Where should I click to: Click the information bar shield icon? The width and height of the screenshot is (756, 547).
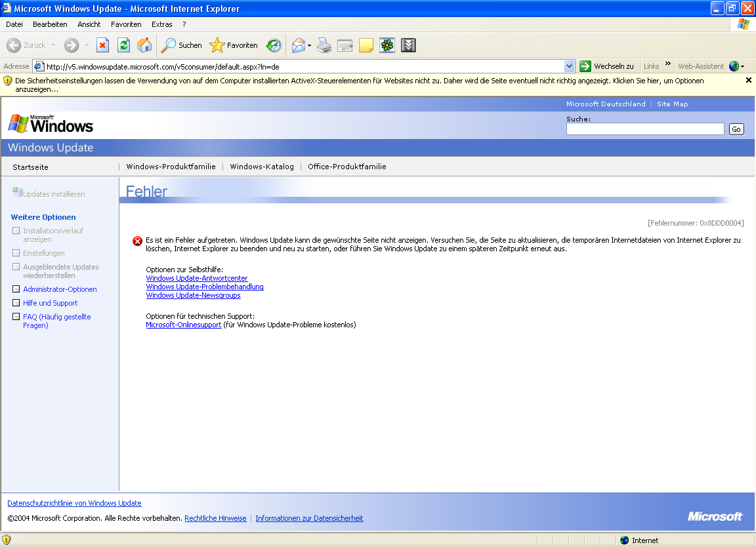click(7, 81)
